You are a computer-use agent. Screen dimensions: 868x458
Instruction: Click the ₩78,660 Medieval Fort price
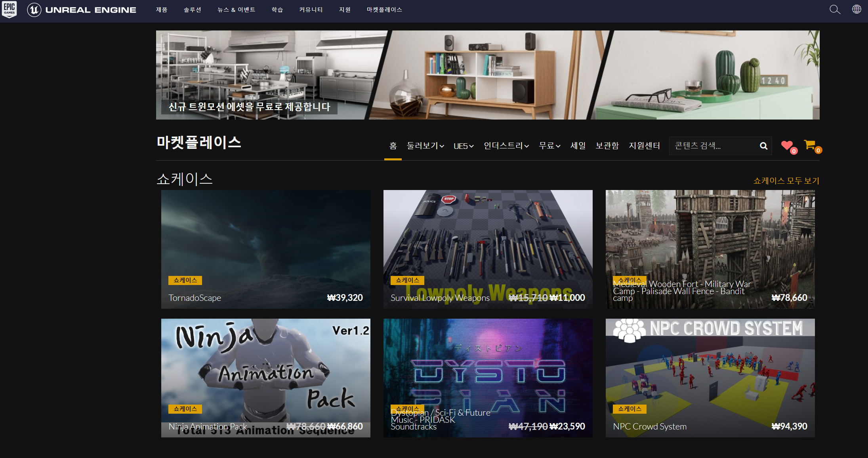pyautogui.click(x=790, y=298)
